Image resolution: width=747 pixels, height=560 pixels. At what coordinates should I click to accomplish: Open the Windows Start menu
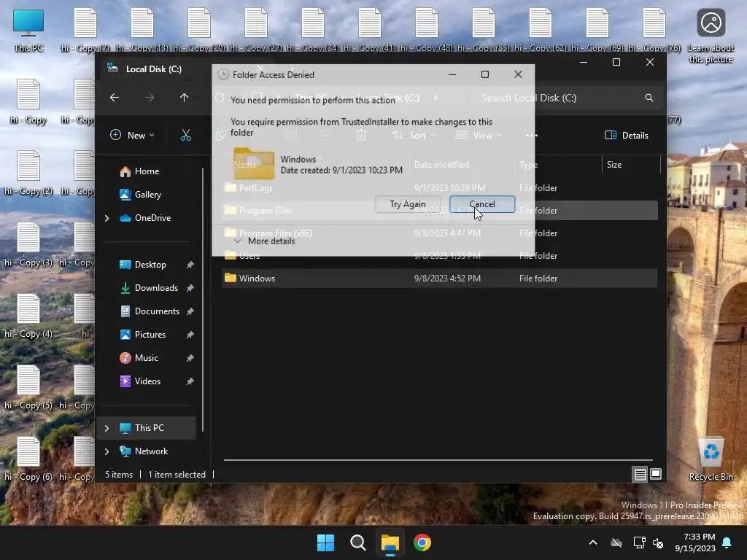pos(326,542)
